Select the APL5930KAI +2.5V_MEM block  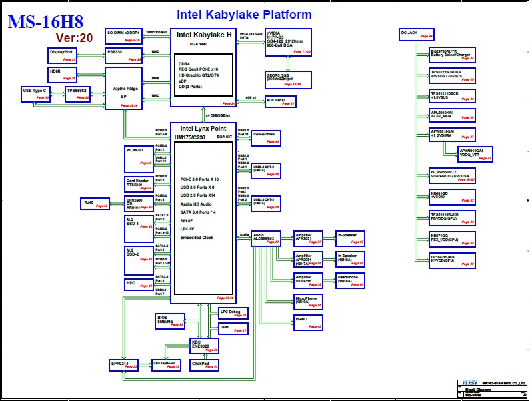pos(452,115)
